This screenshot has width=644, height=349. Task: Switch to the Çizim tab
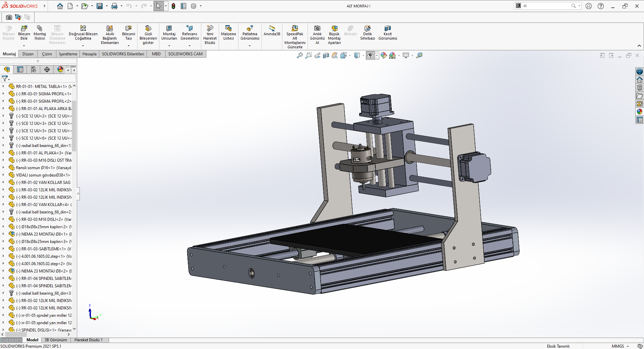pos(47,54)
